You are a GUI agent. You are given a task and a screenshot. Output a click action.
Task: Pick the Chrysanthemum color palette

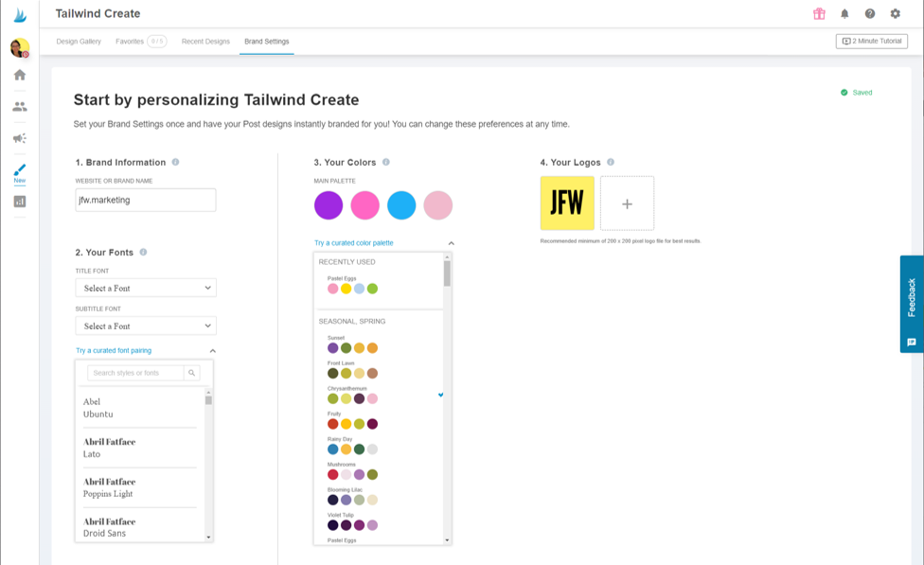352,395
